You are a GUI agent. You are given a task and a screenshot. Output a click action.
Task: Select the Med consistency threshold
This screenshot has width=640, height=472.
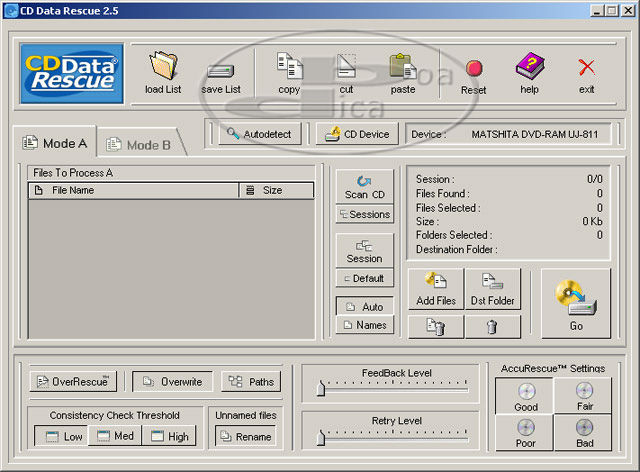click(114, 436)
